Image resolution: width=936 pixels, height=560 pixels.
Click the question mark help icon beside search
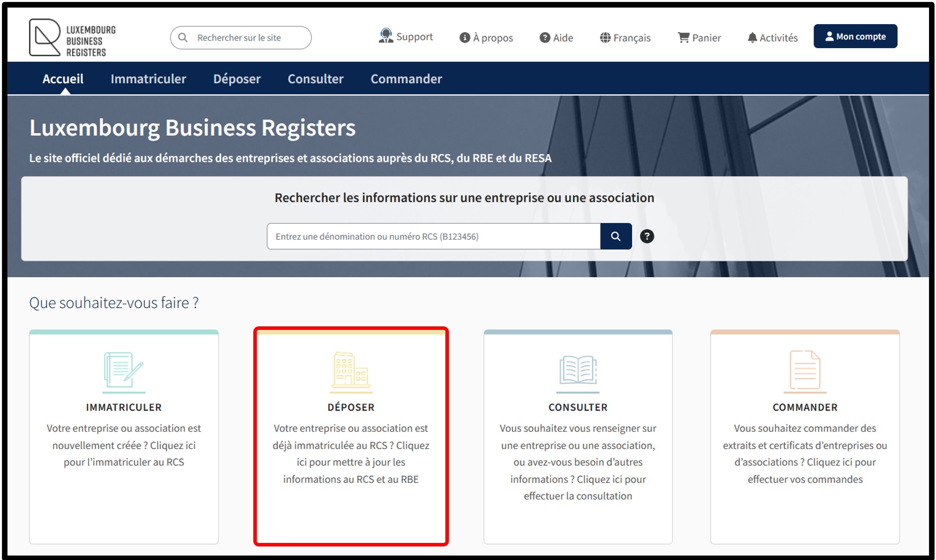(647, 236)
